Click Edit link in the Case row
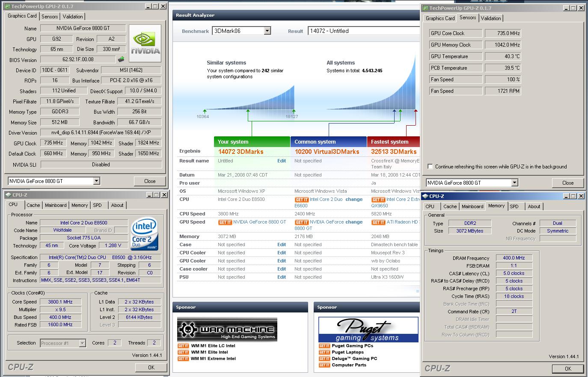Screen dimensions: 588x377 point(282,244)
